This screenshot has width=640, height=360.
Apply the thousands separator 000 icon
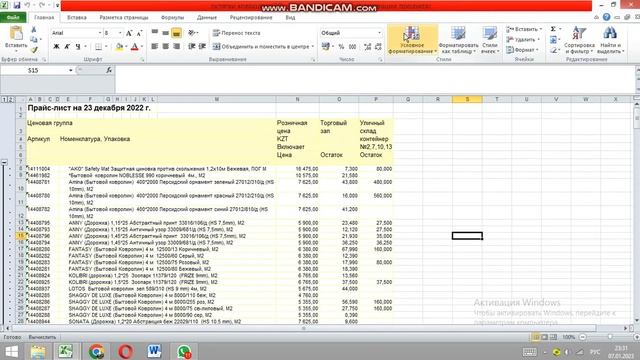(x=352, y=47)
